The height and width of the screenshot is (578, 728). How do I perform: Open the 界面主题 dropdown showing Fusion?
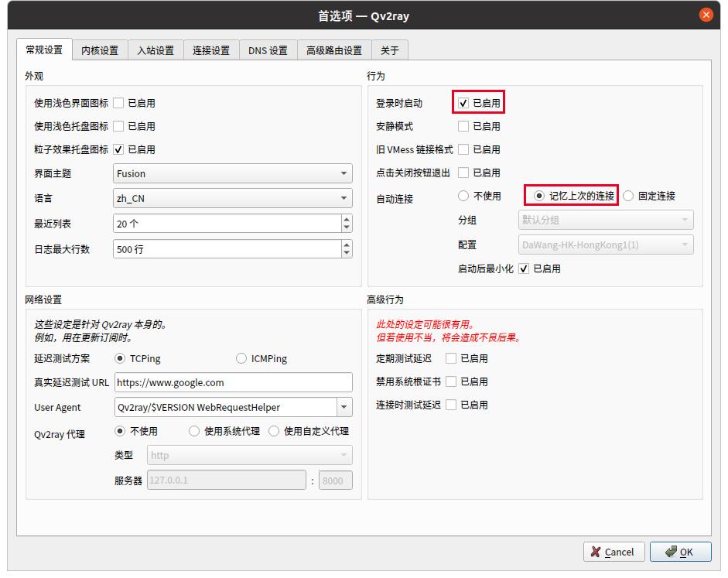[232, 174]
